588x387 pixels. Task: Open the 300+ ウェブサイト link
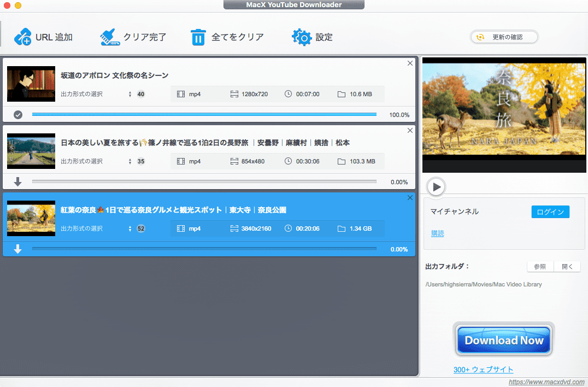[483, 370]
